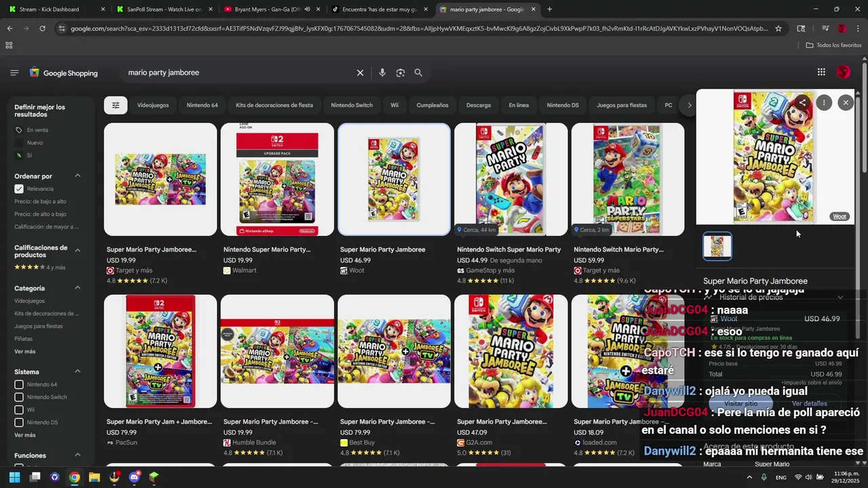Open the GameStop Super Mario Party product image
The height and width of the screenshot is (488, 868).
point(511,180)
